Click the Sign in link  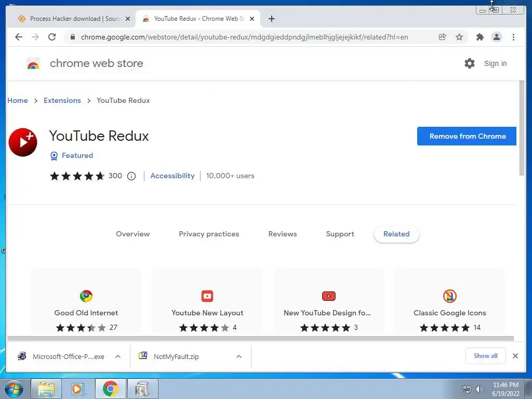click(x=495, y=63)
